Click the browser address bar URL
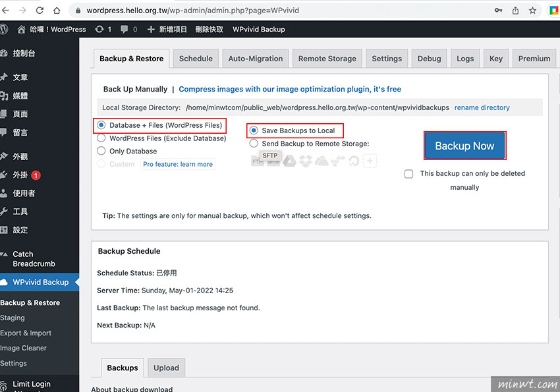560x392 pixels. click(193, 11)
